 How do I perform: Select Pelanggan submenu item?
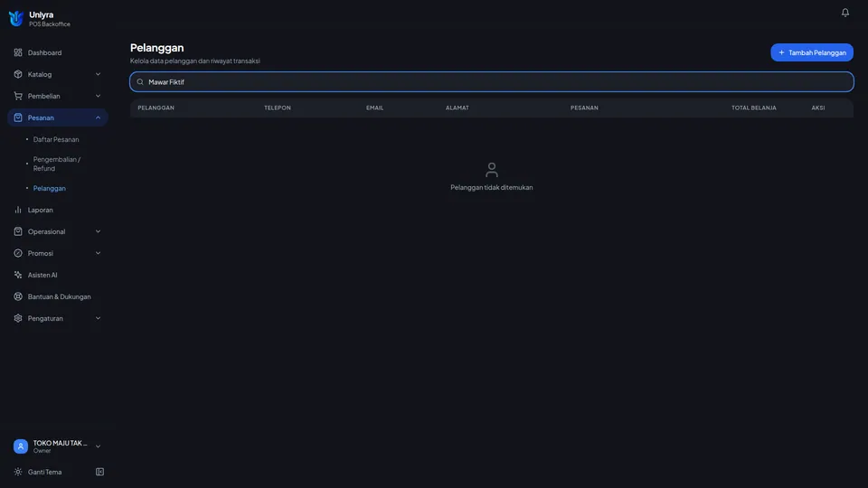pyautogui.click(x=49, y=188)
